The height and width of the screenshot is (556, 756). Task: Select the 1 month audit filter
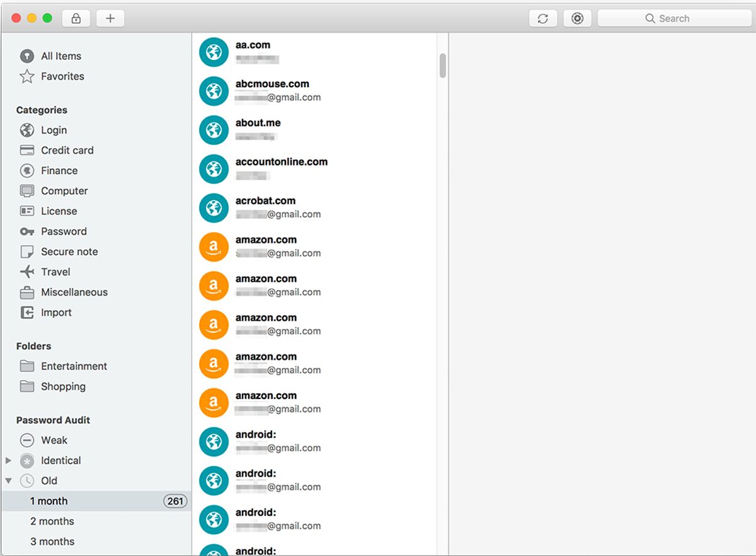tap(48, 501)
